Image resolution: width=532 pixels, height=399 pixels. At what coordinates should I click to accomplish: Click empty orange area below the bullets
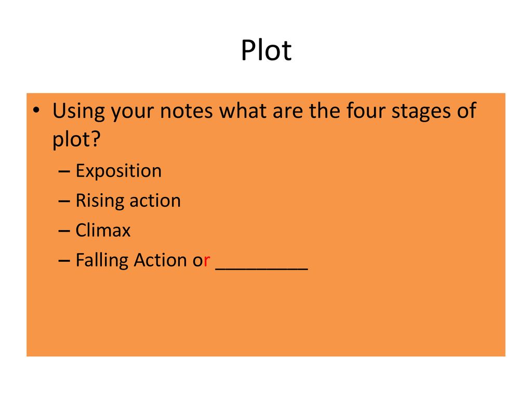[266, 315]
